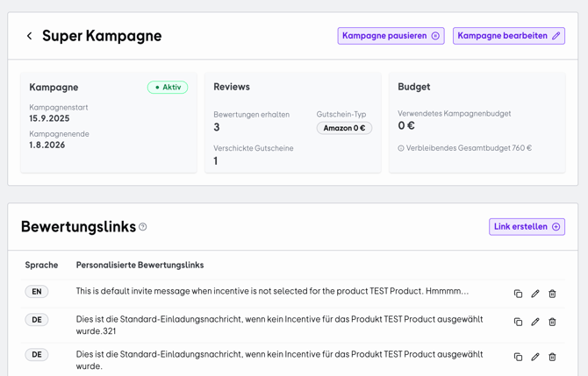Delete the last DE review link
This screenshot has width=588, height=376.
(x=552, y=357)
